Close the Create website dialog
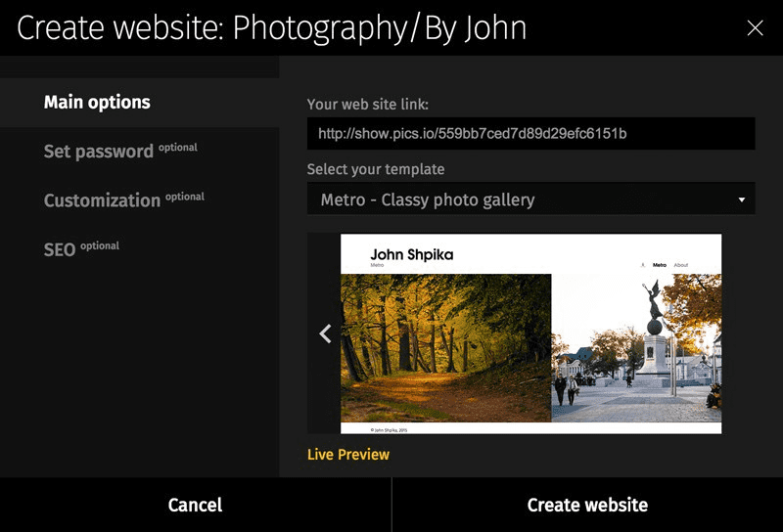Viewport: 783px width, 532px height. pos(755,28)
